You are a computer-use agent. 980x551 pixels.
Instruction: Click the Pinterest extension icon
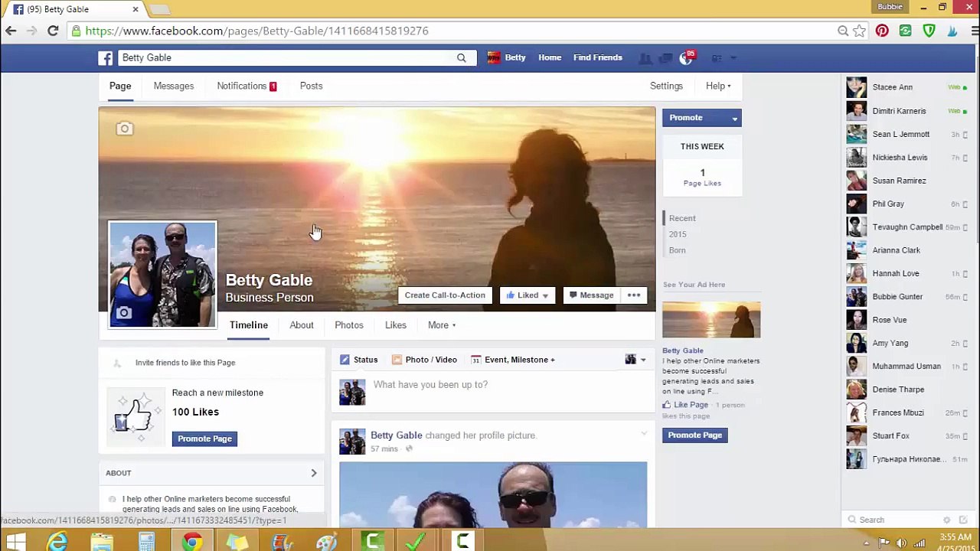click(882, 31)
